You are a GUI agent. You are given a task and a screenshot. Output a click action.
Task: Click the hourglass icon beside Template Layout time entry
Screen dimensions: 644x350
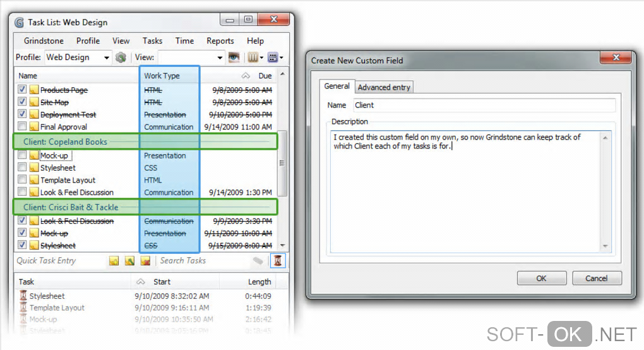coord(23,307)
